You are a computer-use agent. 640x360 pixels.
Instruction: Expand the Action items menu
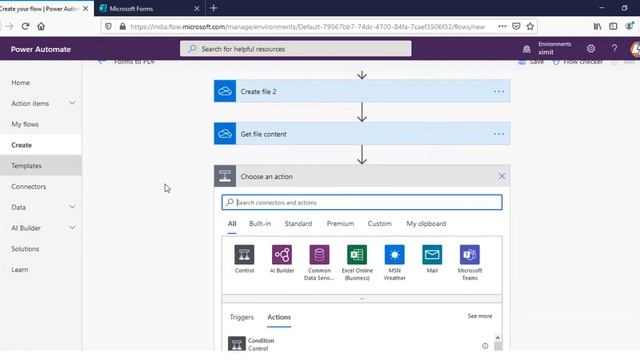click(x=72, y=103)
